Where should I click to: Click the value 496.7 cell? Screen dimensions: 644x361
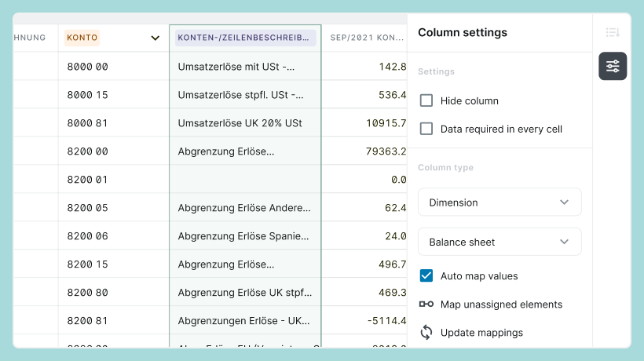(x=364, y=264)
